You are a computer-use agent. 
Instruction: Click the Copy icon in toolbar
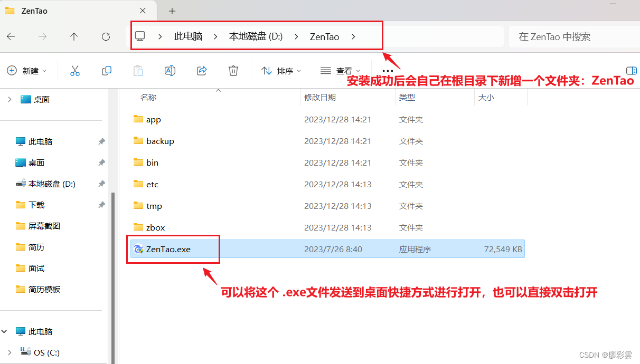[107, 71]
